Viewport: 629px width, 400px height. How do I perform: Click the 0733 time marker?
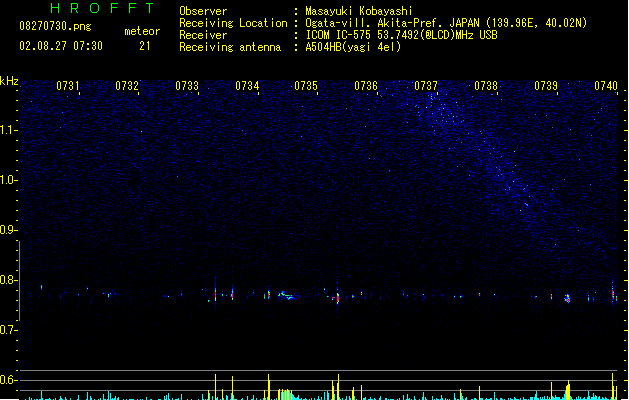tap(187, 86)
